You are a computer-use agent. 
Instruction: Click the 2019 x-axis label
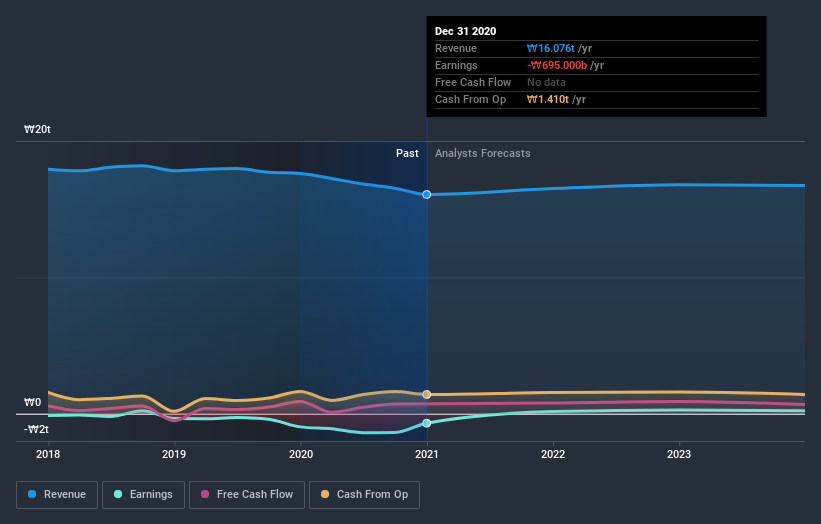(x=174, y=454)
